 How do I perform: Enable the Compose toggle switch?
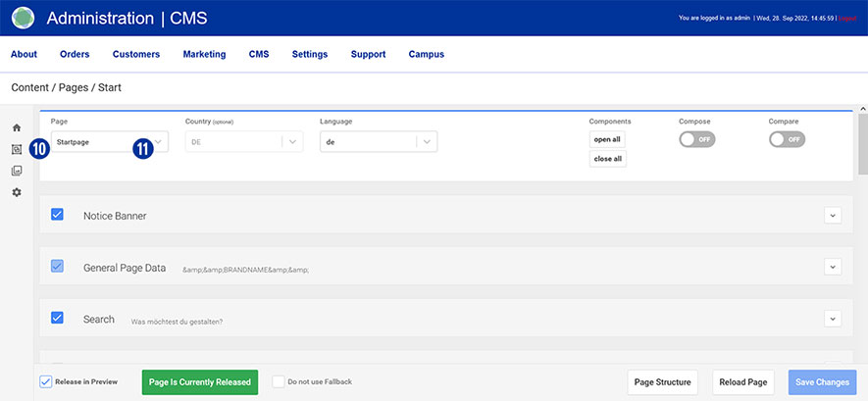pos(696,140)
